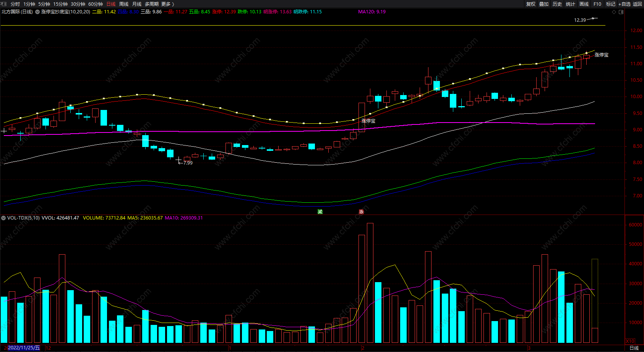Toggle the side panel icon near price axis
Viewport: 644px width, 352px height.
(x=621, y=12)
